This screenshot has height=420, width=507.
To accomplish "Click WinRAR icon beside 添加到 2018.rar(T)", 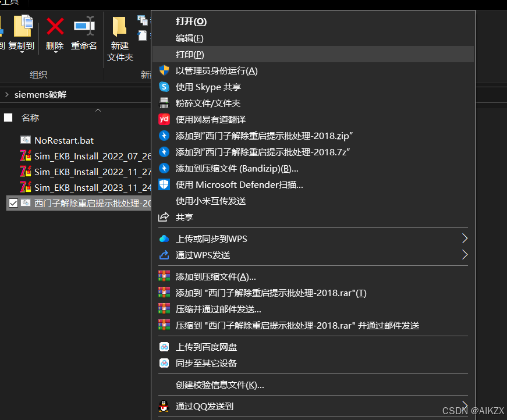I will coord(164,293).
